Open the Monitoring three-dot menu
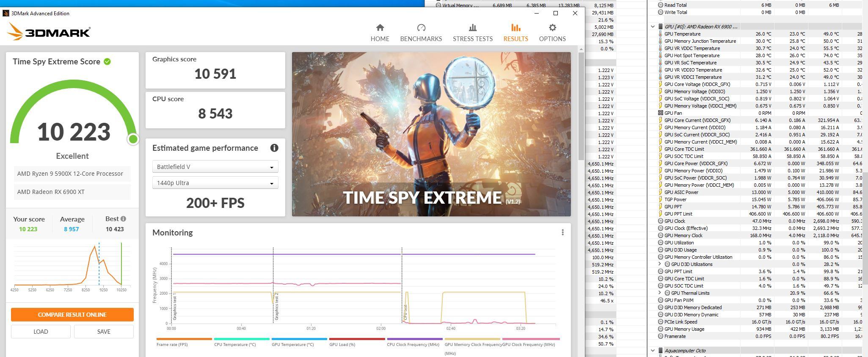 pos(562,232)
